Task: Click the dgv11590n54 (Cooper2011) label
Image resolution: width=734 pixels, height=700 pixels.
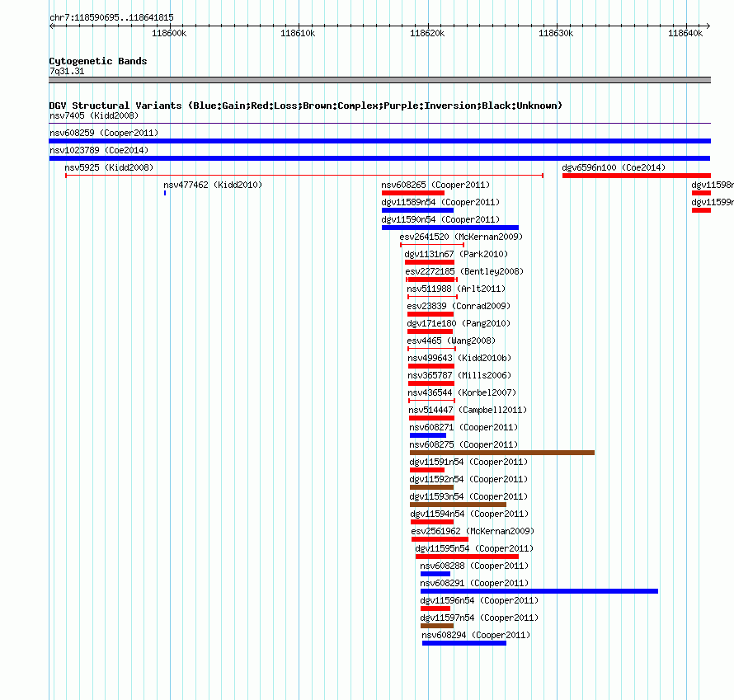Action: pos(440,219)
